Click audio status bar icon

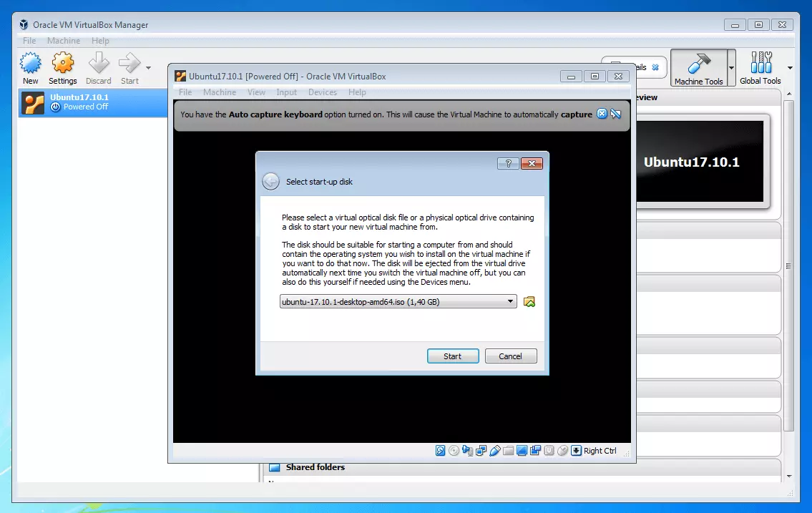(x=467, y=451)
